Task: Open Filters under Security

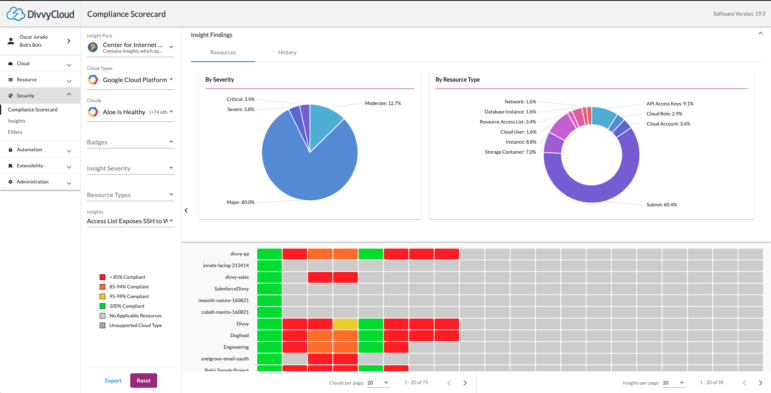Action: (15, 132)
